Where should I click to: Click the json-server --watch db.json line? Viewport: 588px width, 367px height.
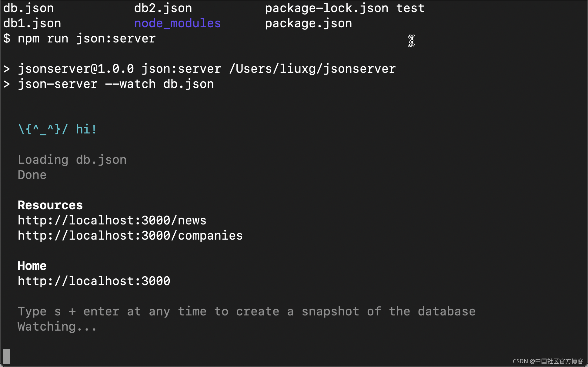point(115,84)
